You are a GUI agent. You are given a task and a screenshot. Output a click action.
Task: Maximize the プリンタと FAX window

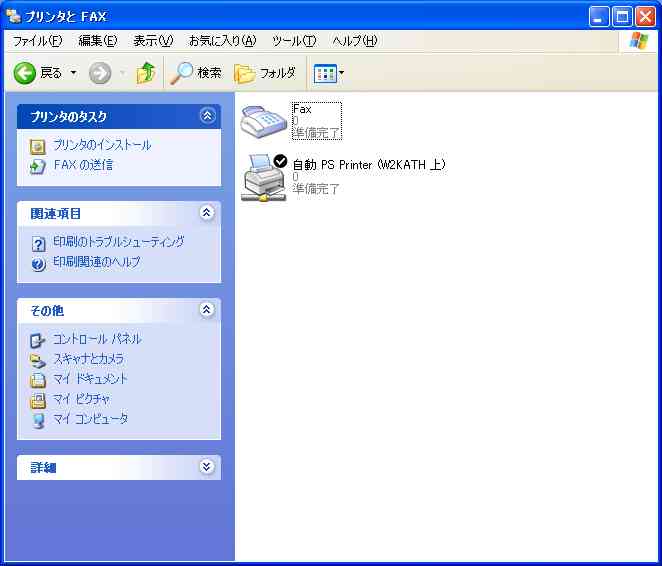(622, 16)
